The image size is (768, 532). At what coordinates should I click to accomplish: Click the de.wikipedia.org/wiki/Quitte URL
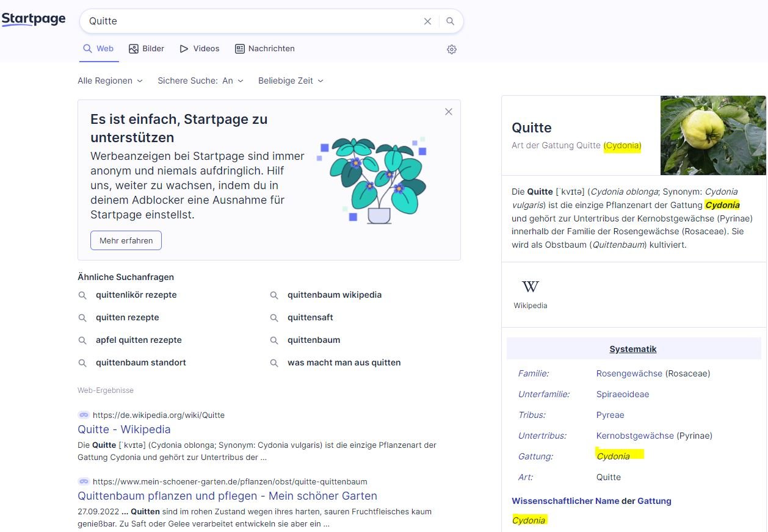tap(159, 415)
